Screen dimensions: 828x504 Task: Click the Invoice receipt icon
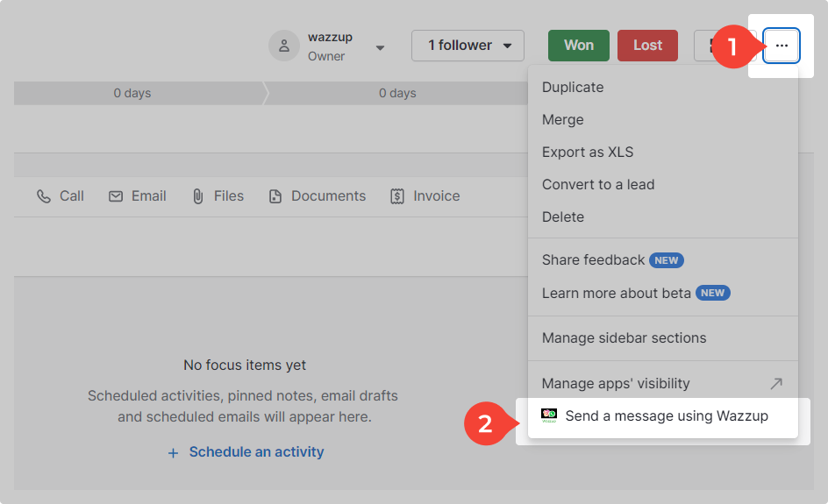[397, 196]
